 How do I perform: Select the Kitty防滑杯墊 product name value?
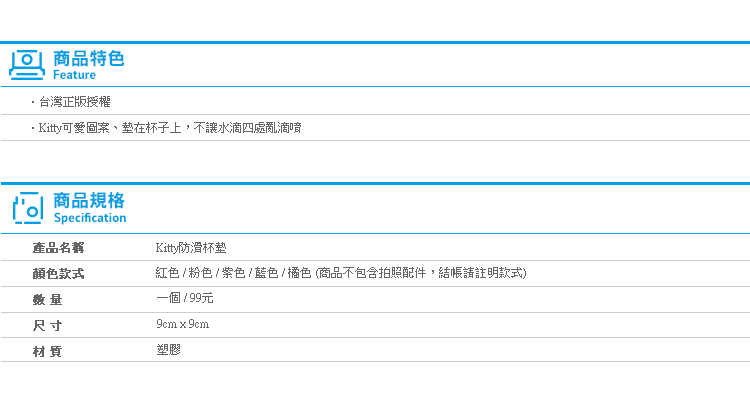point(191,248)
